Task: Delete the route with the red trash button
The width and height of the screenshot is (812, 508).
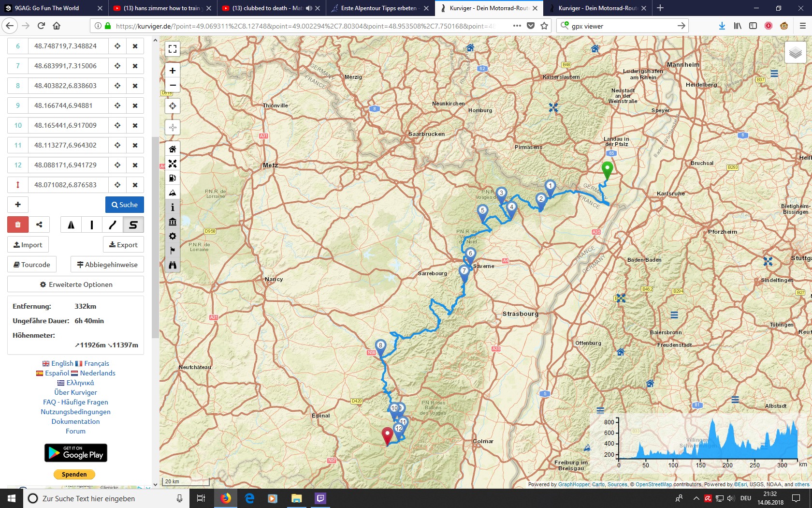Action: (18, 224)
